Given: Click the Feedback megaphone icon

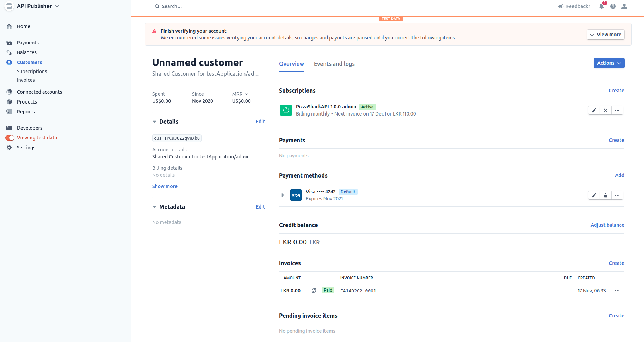Looking at the screenshot, I should click(560, 6).
